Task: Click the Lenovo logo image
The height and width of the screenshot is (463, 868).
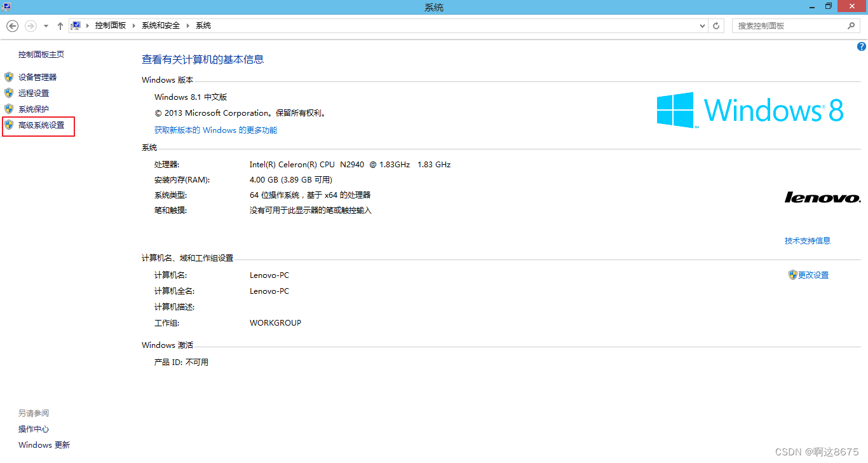Action: 822,198
